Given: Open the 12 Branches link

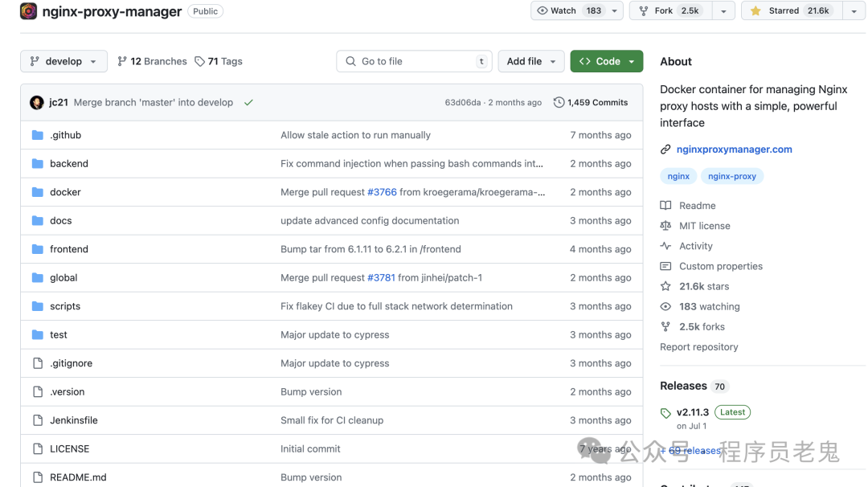Looking at the screenshot, I should pyautogui.click(x=152, y=61).
